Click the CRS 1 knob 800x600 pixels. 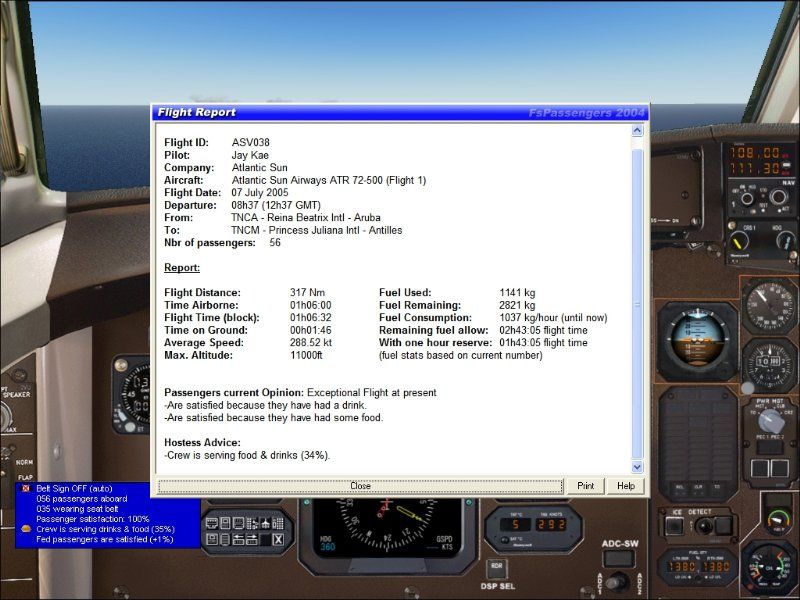(x=739, y=241)
